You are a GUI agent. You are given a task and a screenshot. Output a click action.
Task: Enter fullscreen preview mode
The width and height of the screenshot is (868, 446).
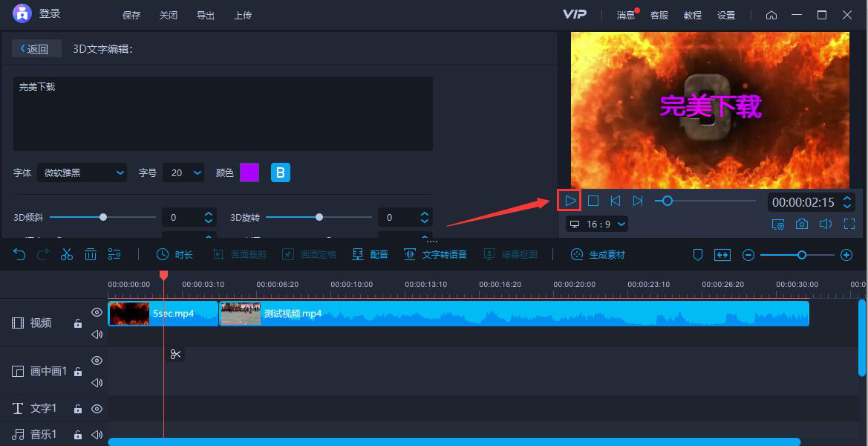click(x=849, y=224)
